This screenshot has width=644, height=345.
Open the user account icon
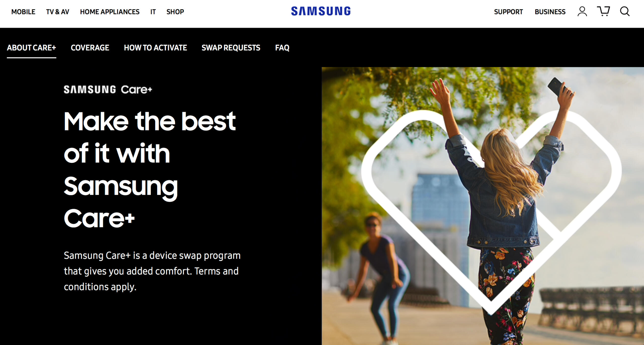(582, 12)
